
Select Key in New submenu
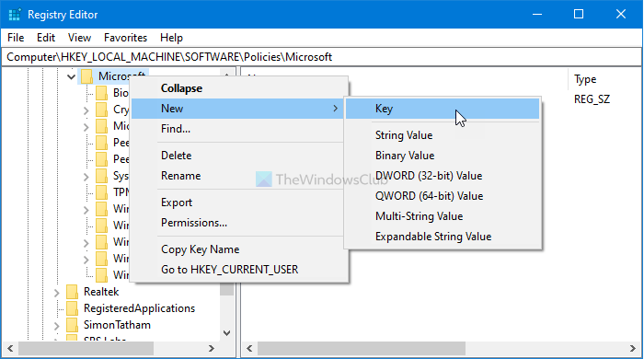coord(443,109)
